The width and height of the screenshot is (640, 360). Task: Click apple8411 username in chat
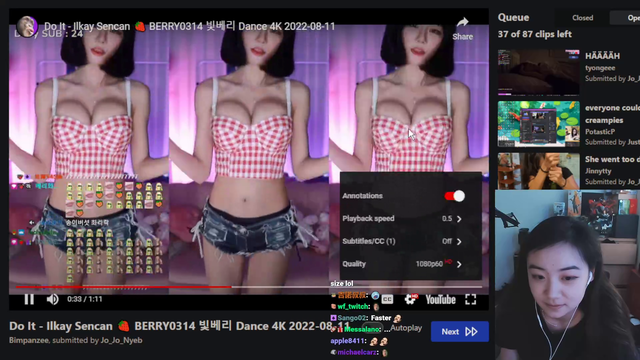[x=347, y=341]
